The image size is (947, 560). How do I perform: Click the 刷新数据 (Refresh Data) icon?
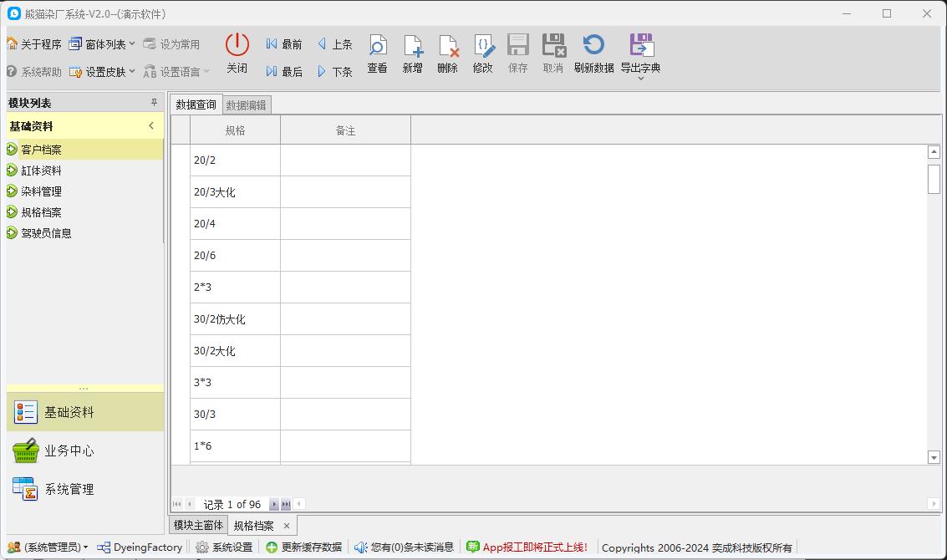[593, 53]
